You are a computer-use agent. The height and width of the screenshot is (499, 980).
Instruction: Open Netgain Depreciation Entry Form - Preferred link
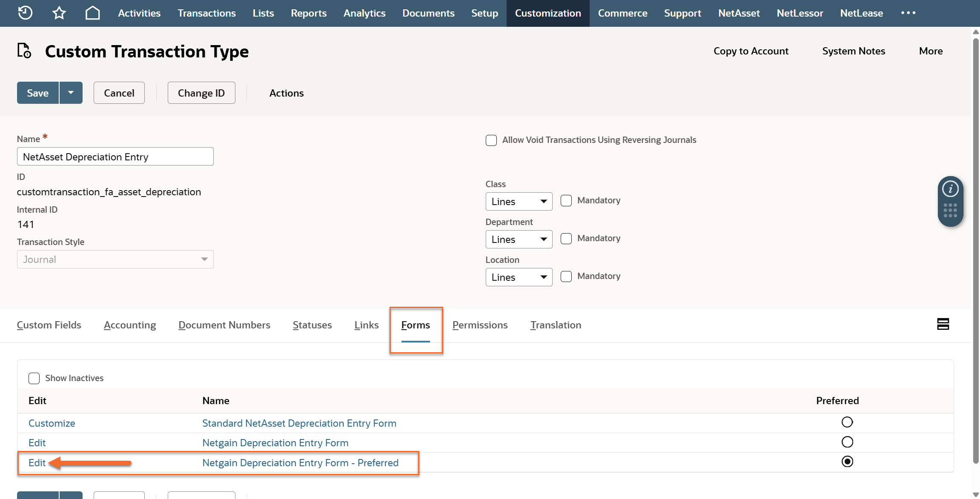click(x=300, y=463)
